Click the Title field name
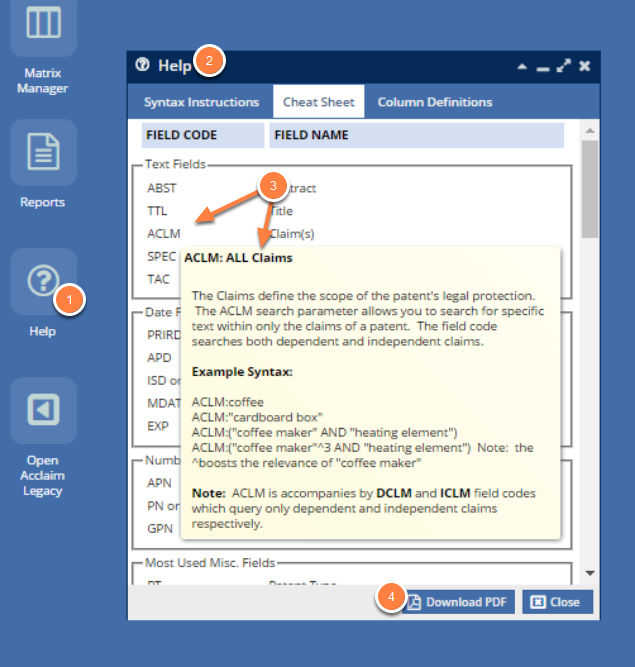The image size is (635, 667). [x=282, y=211]
